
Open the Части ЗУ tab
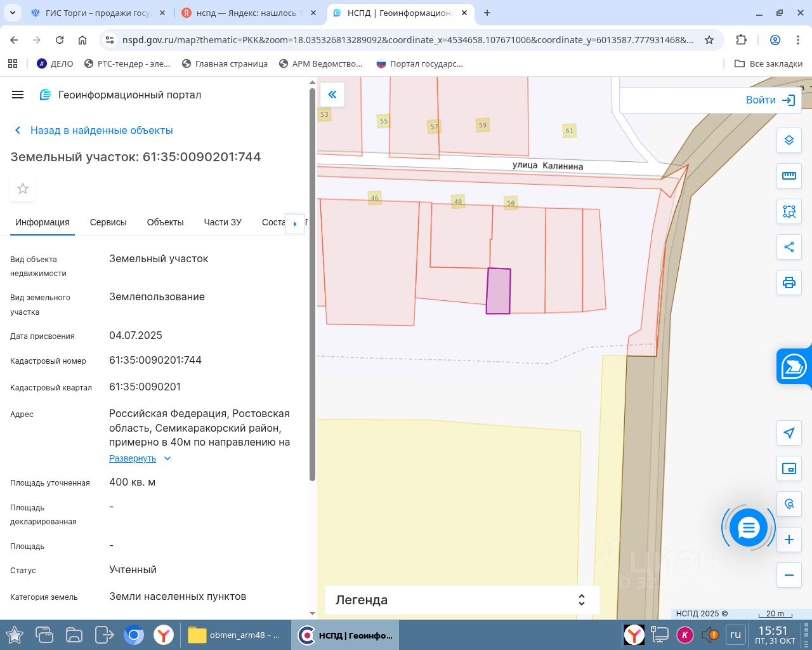pyautogui.click(x=223, y=222)
